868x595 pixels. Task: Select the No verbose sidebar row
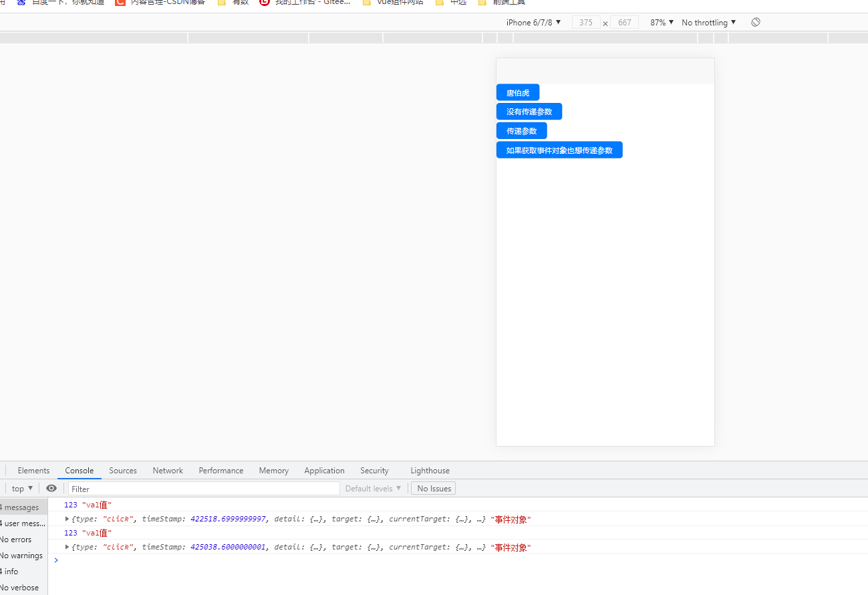[x=23, y=588]
